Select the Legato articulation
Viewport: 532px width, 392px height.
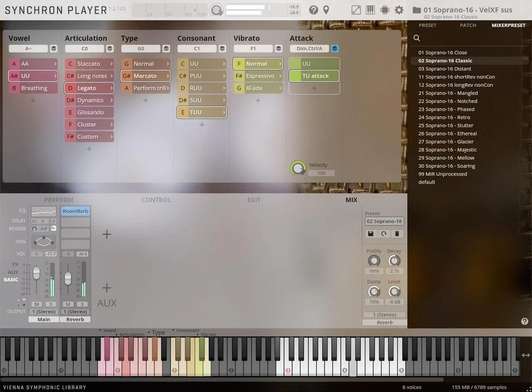tap(89, 88)
